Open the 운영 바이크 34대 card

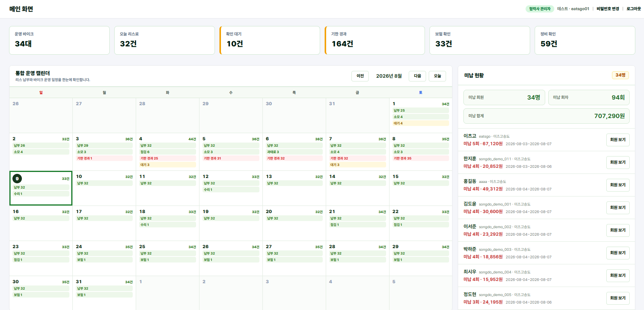pyautogui.click(x=59, y=40)
